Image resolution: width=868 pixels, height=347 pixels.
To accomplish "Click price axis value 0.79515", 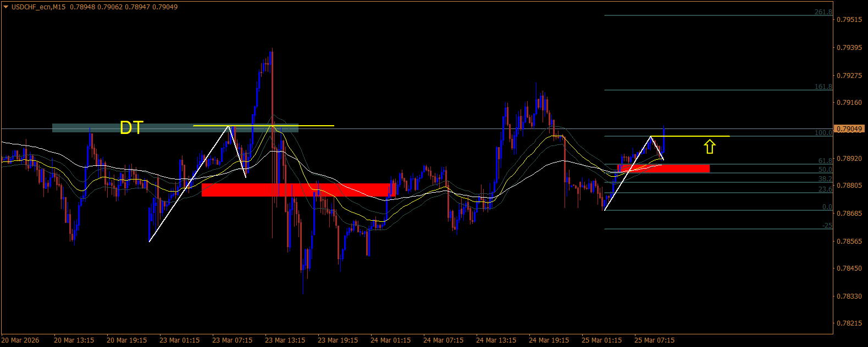I will pyautogui.click(x=849, y=20).
